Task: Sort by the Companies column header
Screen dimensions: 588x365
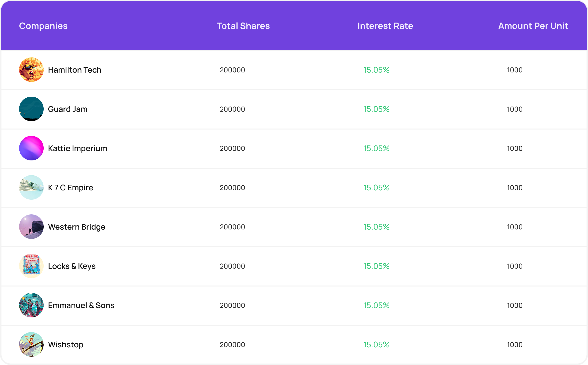Action: [x=43, y=26]
